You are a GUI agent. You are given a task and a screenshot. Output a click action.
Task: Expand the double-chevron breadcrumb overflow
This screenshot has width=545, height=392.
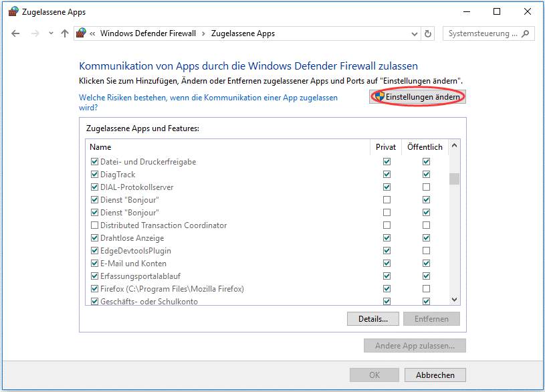[92, 33]
